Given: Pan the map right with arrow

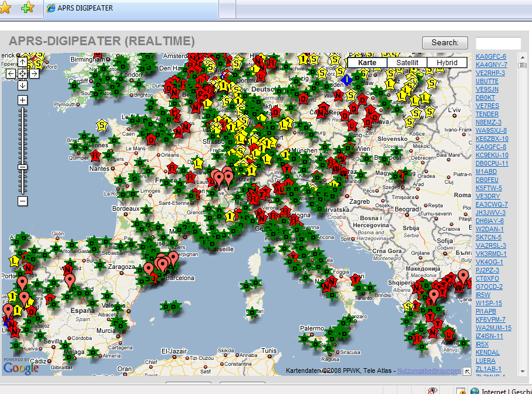Looking at the screenshot, I should [34, 73].
